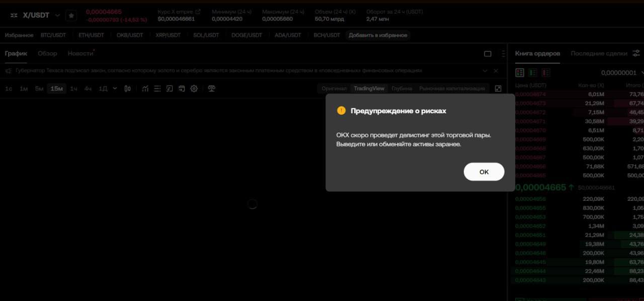Screen dimensions: 644x301
Task: Click bid price 0,00004651 in order book
Action: 531,235
